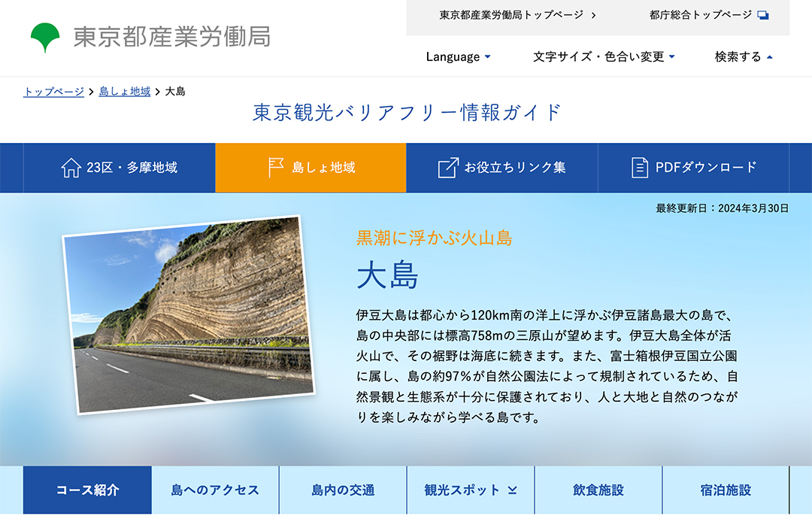Click the Oshima strata cliff photo
Screen dimensions: 812x528
188,314
